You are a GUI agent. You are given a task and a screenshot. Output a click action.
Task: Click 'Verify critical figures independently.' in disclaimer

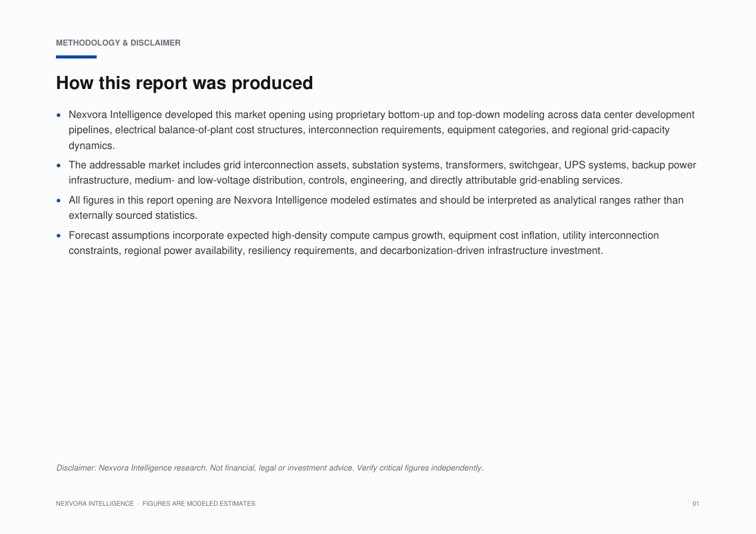420,468
